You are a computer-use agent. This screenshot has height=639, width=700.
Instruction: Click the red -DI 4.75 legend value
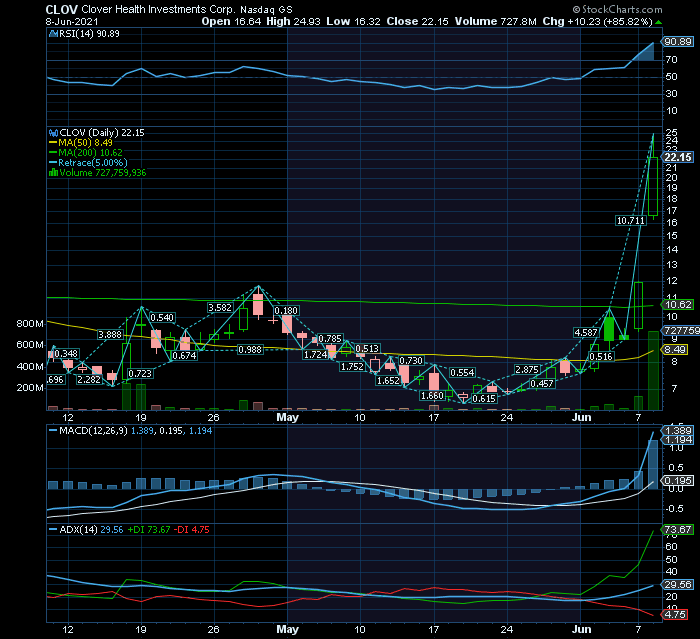pos(192,530)
